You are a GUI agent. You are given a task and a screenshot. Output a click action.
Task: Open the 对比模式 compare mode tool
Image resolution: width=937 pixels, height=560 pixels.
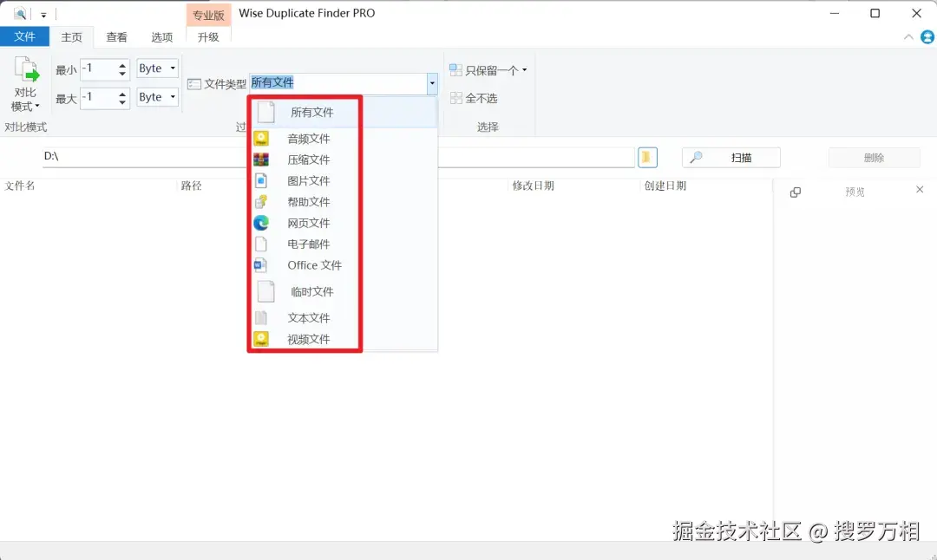pyautogui.click(x=25, y=84)
